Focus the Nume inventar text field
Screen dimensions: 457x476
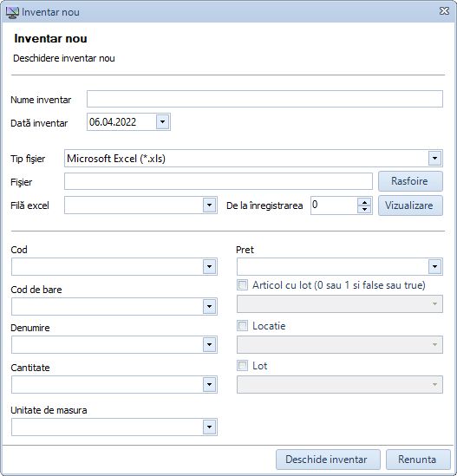[264, 99]
